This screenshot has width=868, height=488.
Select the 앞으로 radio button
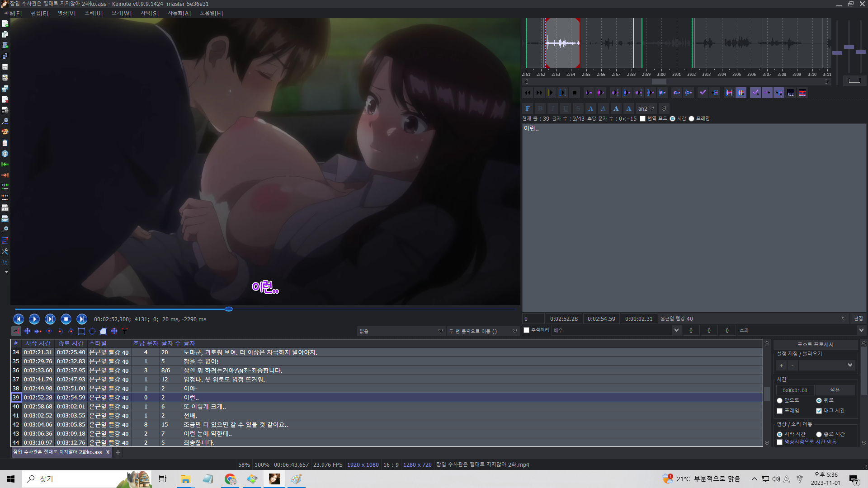[779, 401]
